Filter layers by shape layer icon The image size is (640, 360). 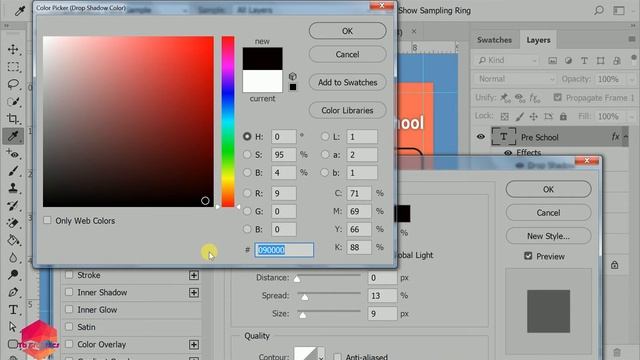point(600,60)
